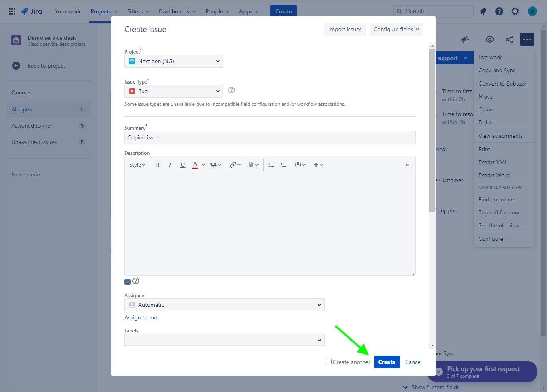Viewport: 547px width, 392px height.
Task: Open the link insert tool
Action: (235, 165)
